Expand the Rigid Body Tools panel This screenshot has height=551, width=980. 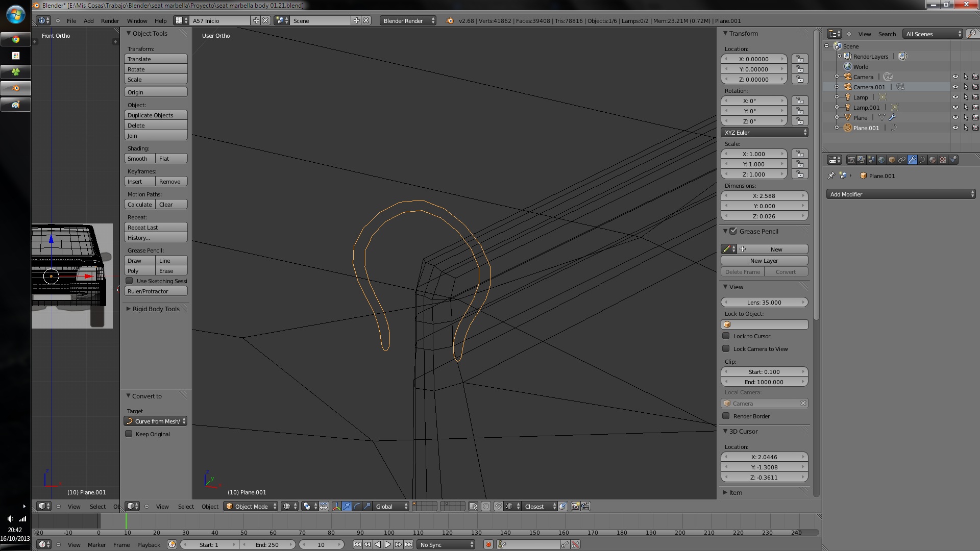(x=156, y=309)
